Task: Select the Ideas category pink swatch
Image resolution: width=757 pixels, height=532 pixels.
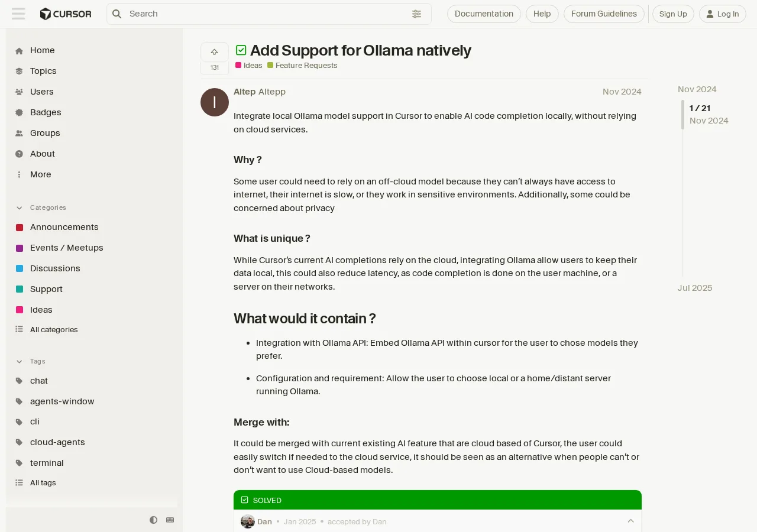Action: [x=20, y=310]
